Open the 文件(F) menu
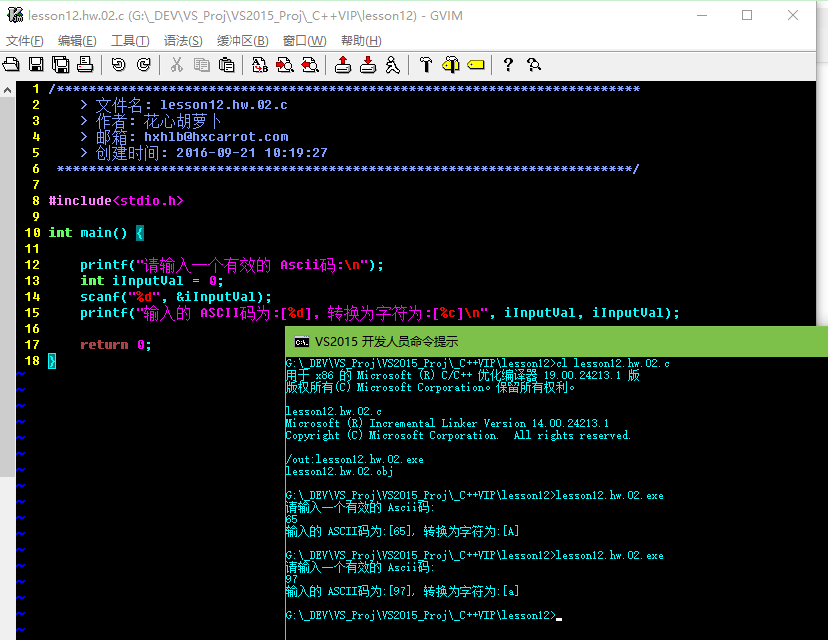 click(x=25, y=41)
